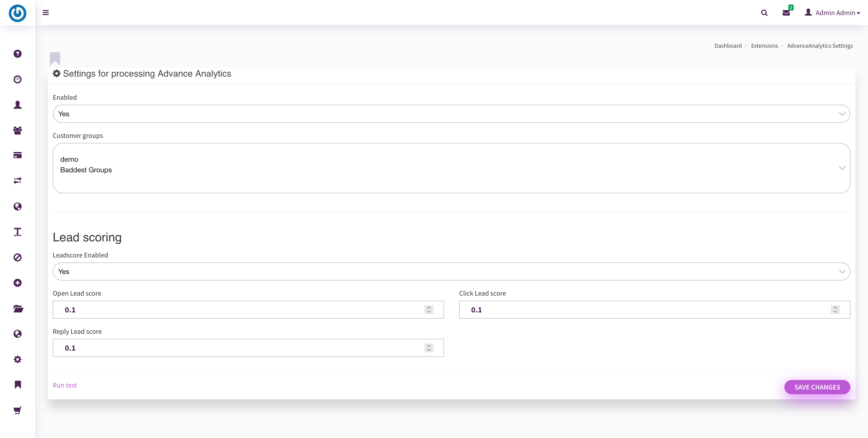
Task: Click the campaigns swap arrows sidebar icon
Action: coord(18,181)
